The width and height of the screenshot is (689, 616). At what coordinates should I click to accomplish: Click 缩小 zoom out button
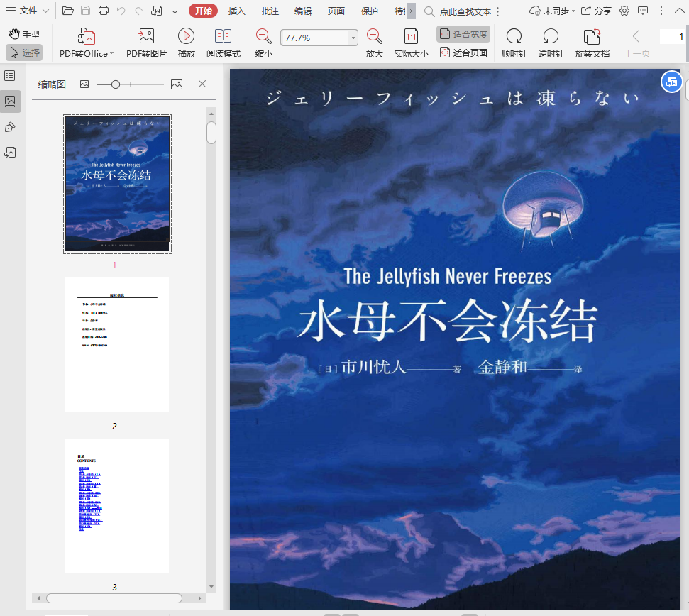click(x=264, y=43)
